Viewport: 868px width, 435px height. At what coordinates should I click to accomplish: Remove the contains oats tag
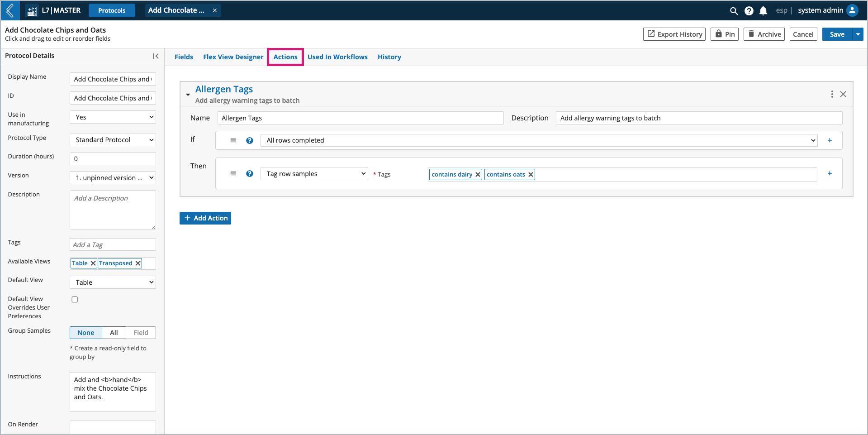point(531,174)
